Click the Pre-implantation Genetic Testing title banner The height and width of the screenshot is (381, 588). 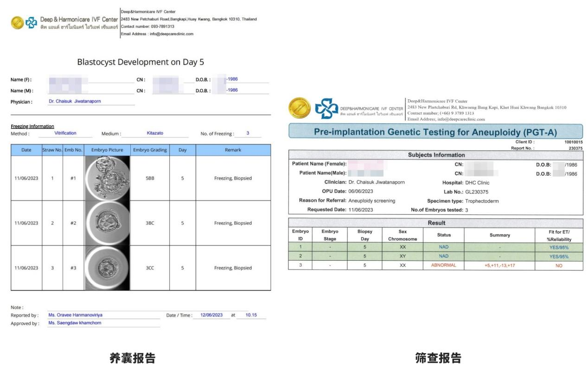[435, 132]
